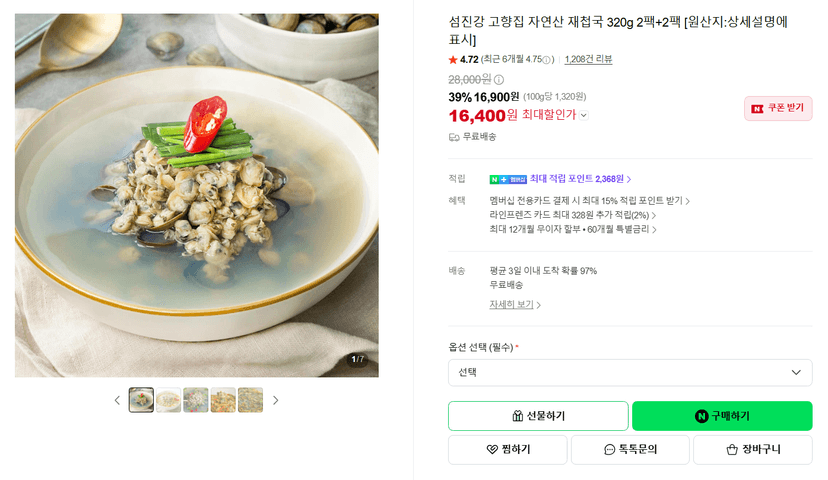This screenshot has height=480, width=828.
Task: Click the N+ membership badge icon
Action: [x=508, y=180]
